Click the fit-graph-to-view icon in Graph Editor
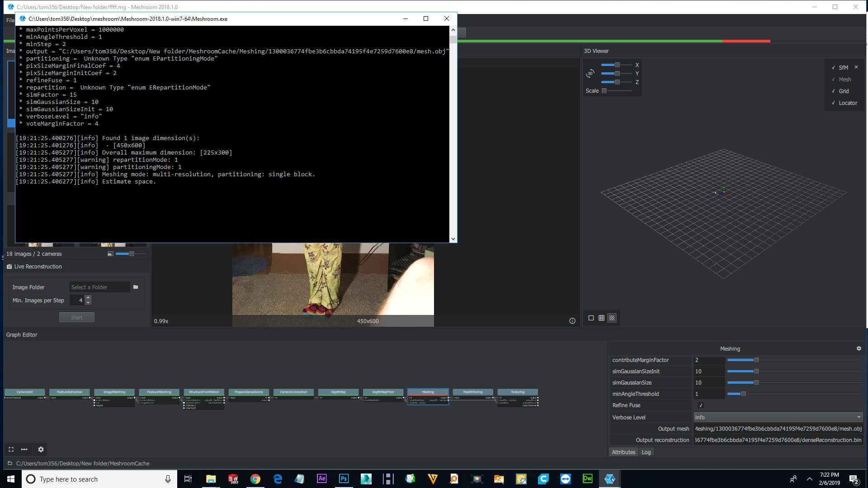868x488 pixels. point(11,450)
